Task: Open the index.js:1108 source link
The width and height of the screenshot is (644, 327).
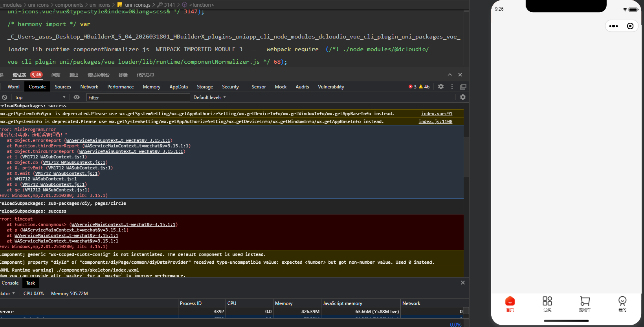Action: coord(435,121)
